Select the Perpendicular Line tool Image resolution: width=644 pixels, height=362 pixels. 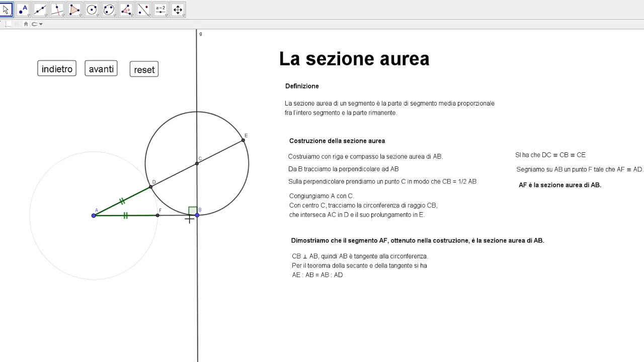coord(57,10)
